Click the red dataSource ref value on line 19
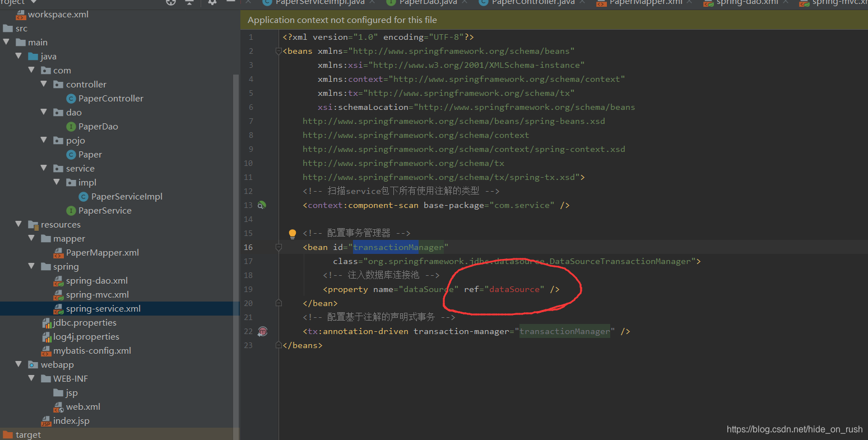Viewport: 868px width, 440px height. pos(514,289)
